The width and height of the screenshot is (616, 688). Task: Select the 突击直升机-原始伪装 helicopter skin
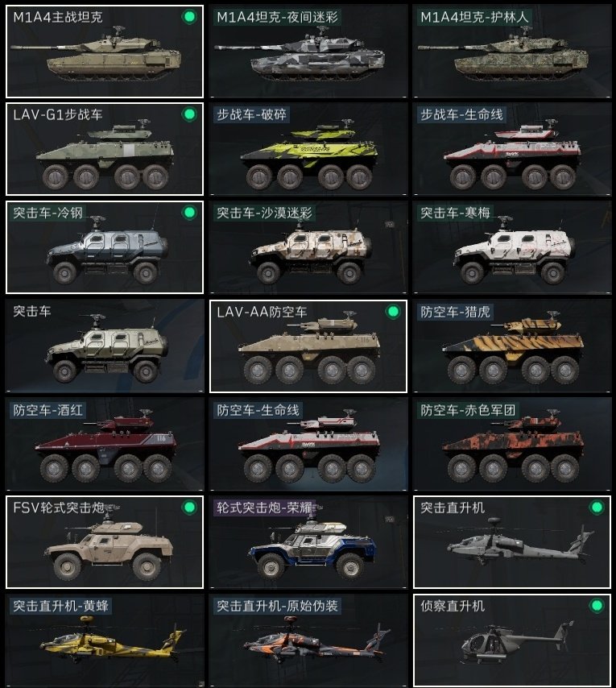(308, 640)
